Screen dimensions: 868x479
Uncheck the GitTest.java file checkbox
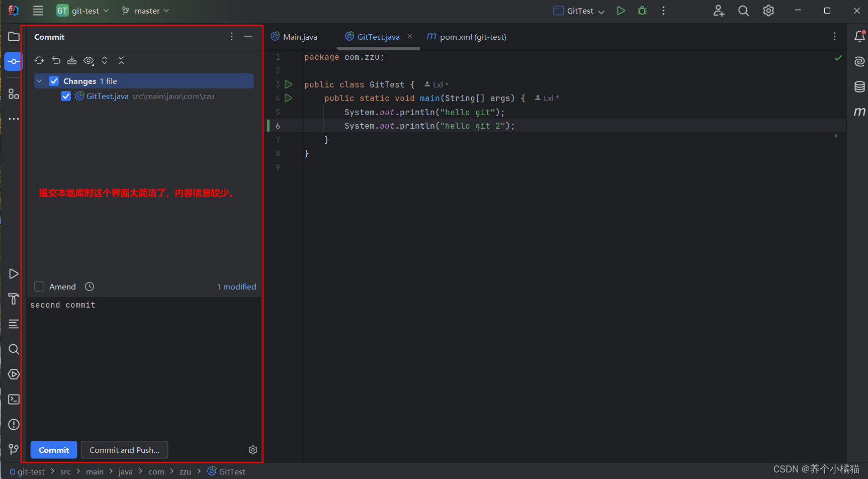66,96
